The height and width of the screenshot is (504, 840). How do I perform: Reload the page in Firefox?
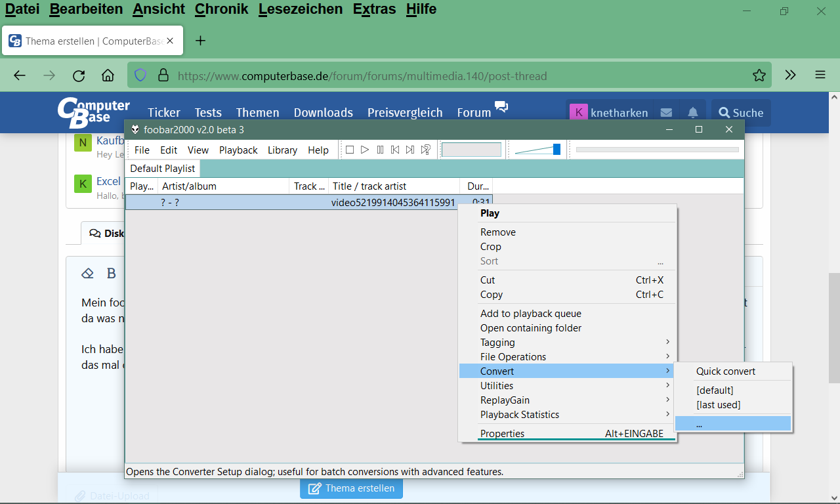coord(79,75)
